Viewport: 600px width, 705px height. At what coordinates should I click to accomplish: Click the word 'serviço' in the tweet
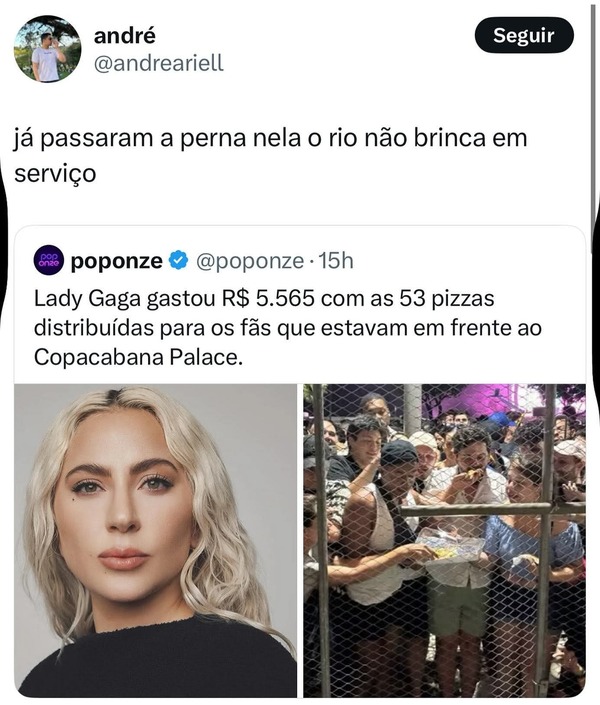pyautogui.click(x=55, y=174)
